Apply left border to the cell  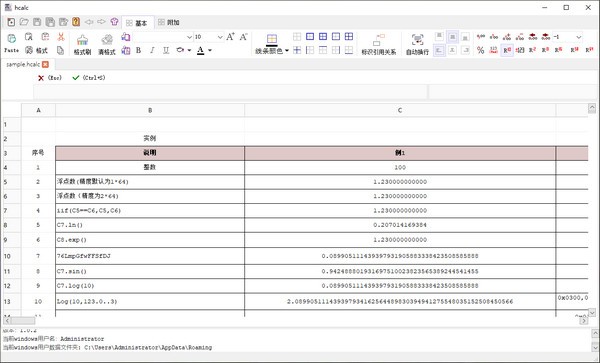point(310,50)
